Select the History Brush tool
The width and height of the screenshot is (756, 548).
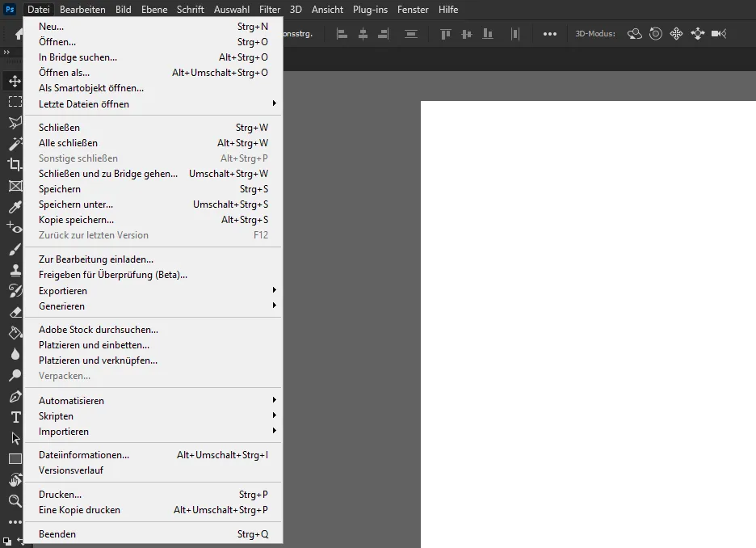click(15, 291)
